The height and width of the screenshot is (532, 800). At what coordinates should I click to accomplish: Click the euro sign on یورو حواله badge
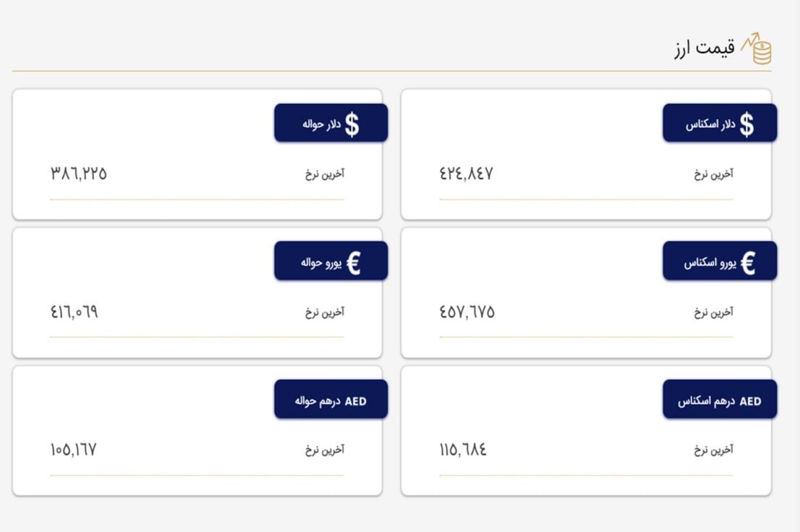(353, 263)
